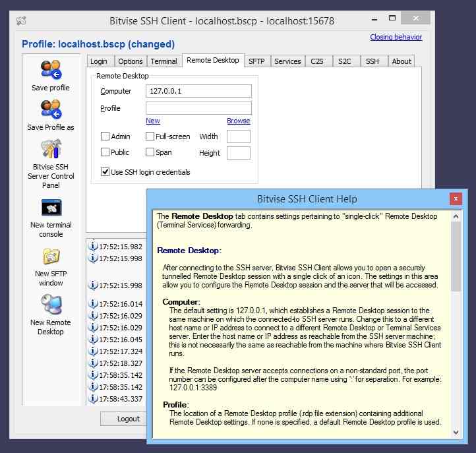476x453 pixels.
Task: Uncheck Use SSH login credentials
Action: 105,172
